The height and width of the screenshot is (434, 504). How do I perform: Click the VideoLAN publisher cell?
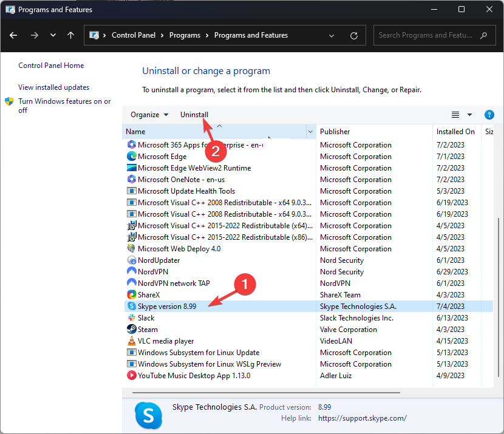pyautogui.click(x=336, y=341)
